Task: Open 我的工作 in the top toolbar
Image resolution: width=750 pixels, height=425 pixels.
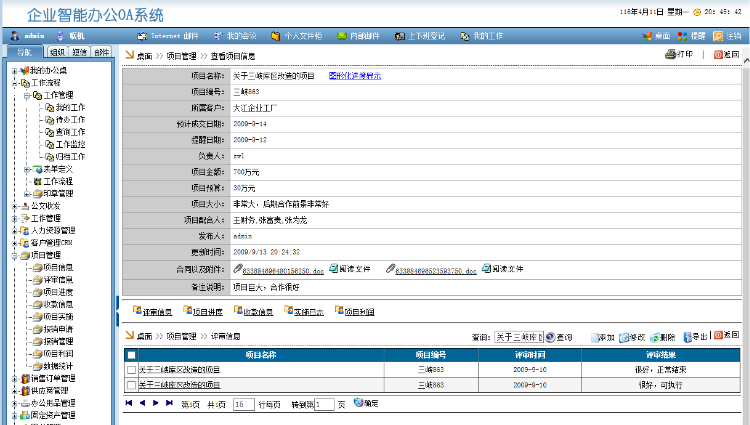Action: 481,36
